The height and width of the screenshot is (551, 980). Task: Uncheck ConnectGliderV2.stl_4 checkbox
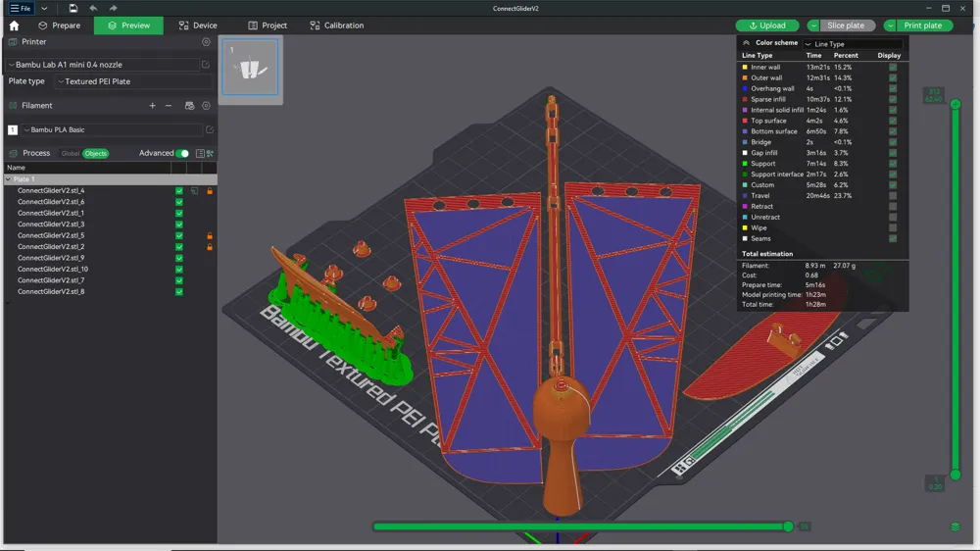coord(179,191)
